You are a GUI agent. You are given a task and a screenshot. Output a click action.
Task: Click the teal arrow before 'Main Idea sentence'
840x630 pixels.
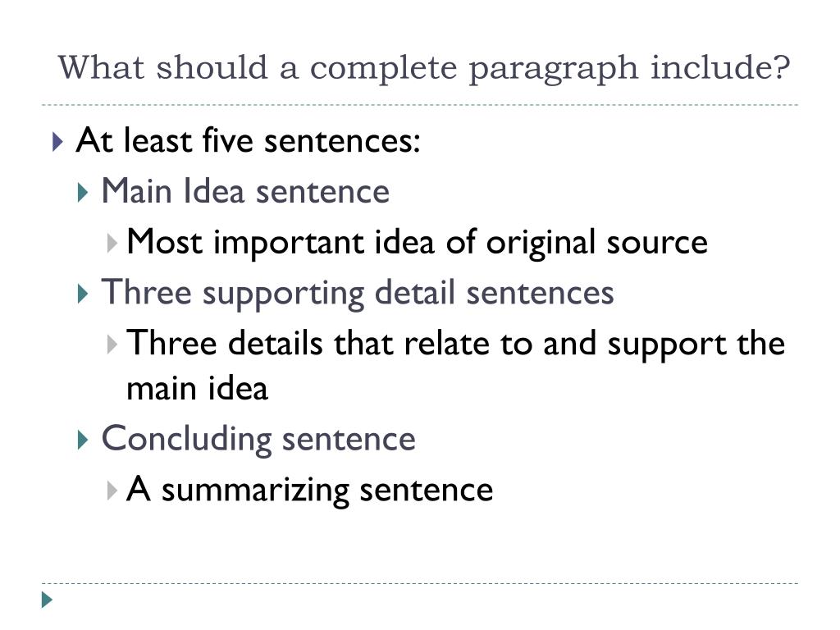[83, 193]
